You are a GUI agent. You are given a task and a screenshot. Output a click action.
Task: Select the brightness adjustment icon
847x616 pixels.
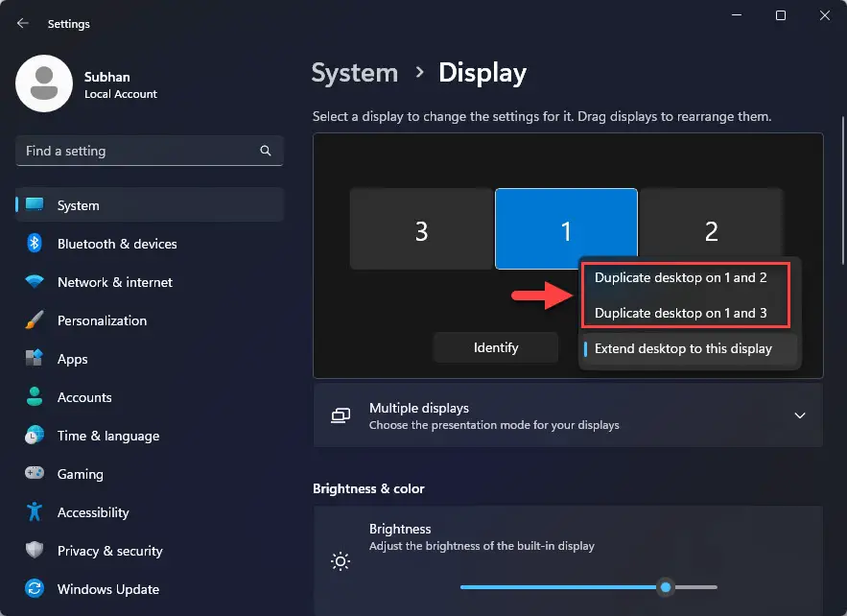pos(341,561)
